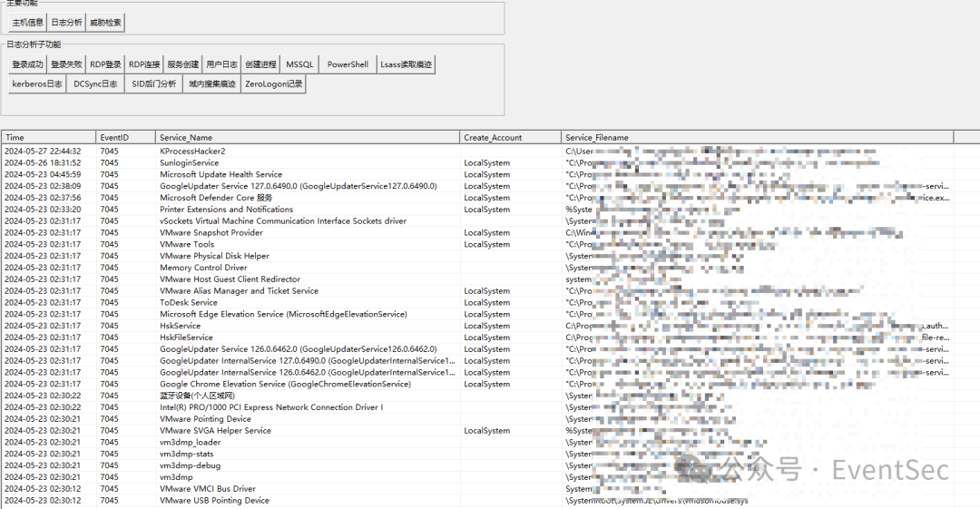Click the 服务创建 button

pyautogui.click(x=183, y=64)
